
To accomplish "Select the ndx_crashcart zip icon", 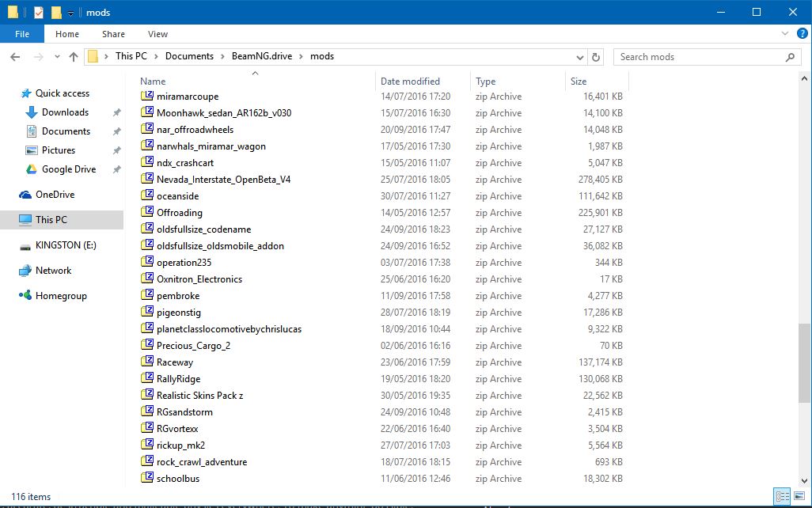I will click(x=147, y=161).
